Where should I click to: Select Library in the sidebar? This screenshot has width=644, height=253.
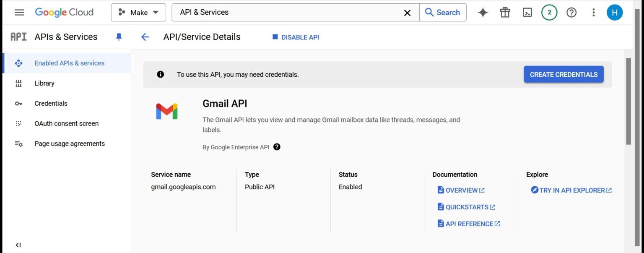[44, 83]
